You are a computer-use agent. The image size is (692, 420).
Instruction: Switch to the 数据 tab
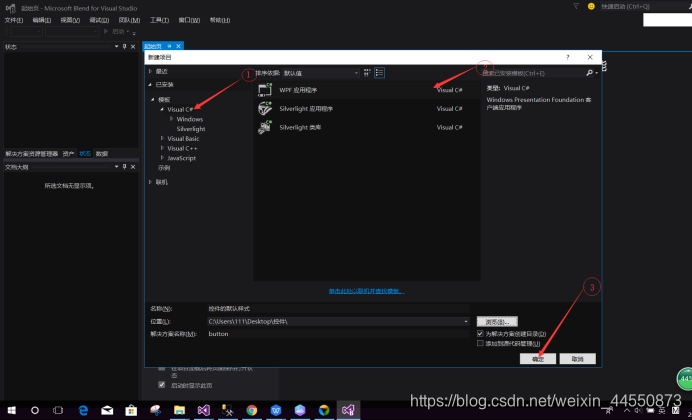pos(102,154)
